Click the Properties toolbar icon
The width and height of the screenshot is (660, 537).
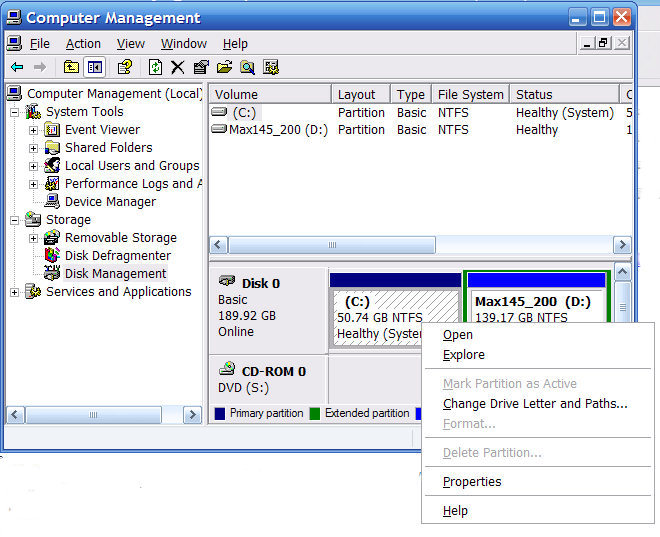point(201,67)
